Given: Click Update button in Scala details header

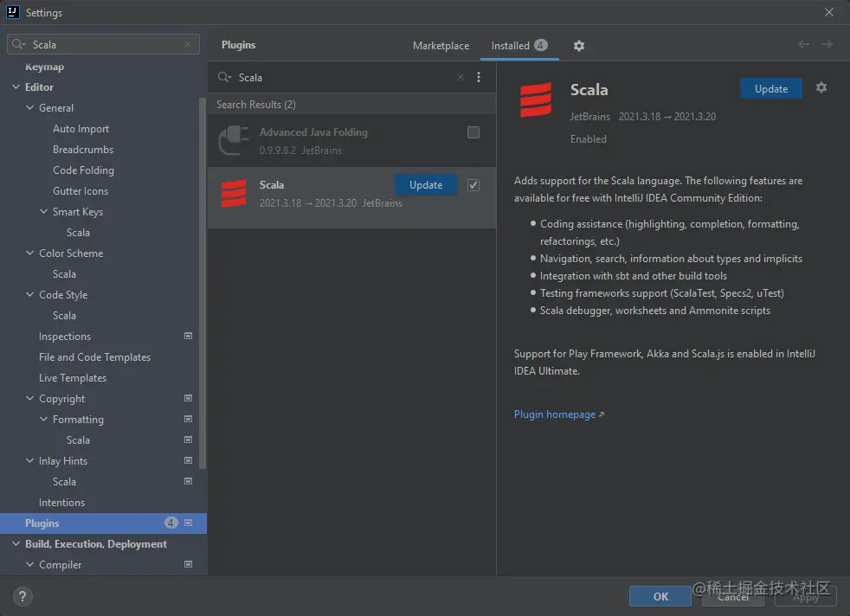Looking at the screenshot, I should [771, 89].
